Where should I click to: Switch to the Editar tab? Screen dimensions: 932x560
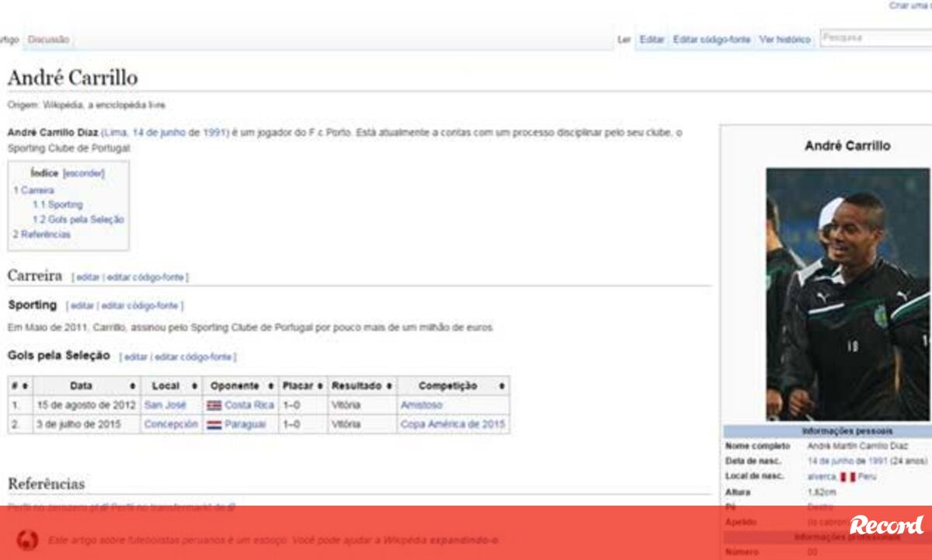click(652, 40)
